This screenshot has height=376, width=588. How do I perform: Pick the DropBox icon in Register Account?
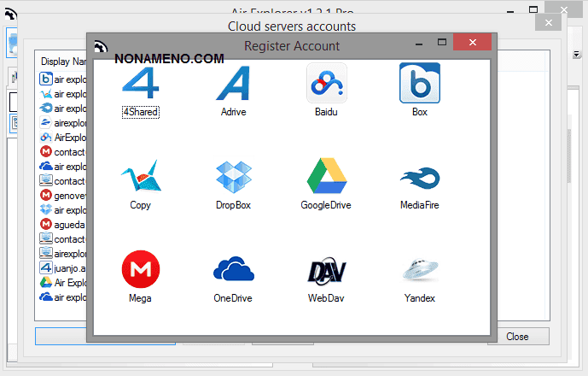click(x=234, y=176)
